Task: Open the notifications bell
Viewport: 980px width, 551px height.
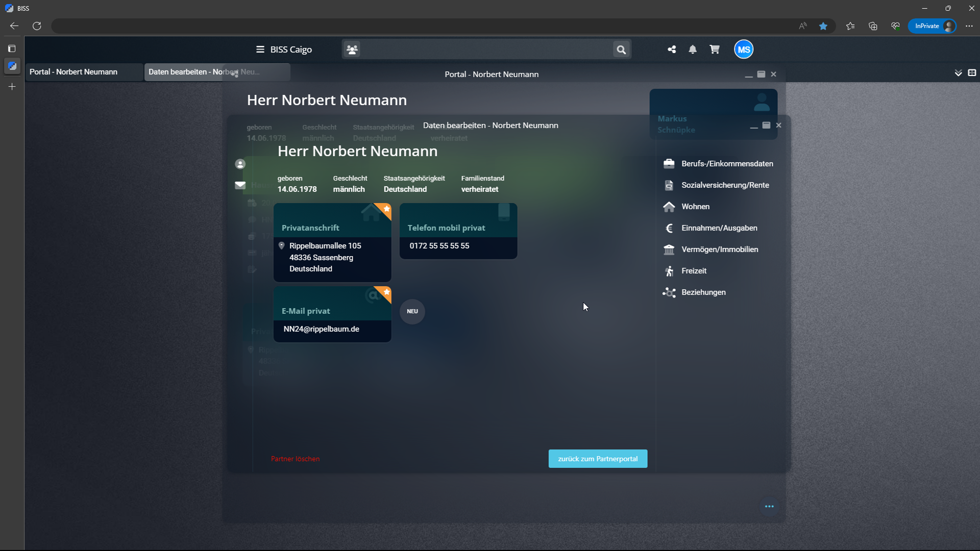Action: pyautogui.click(x=693, y=49)
